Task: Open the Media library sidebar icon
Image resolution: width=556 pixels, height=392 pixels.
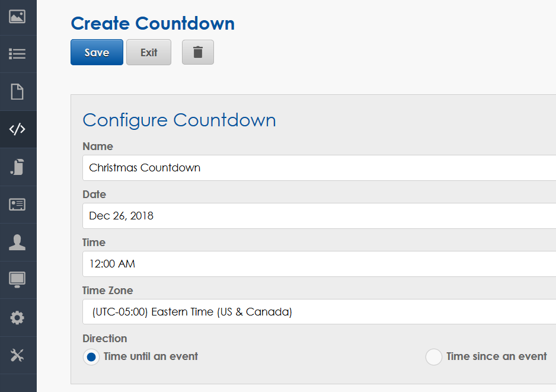Action: [18, 17]
